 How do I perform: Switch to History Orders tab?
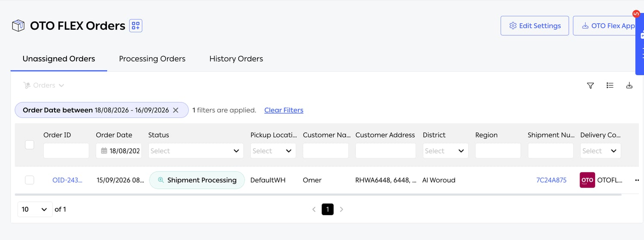coord(236,59)
